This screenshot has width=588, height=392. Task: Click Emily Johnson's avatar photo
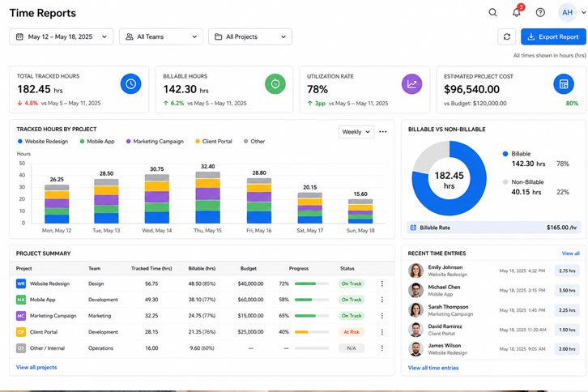(415, 271)
